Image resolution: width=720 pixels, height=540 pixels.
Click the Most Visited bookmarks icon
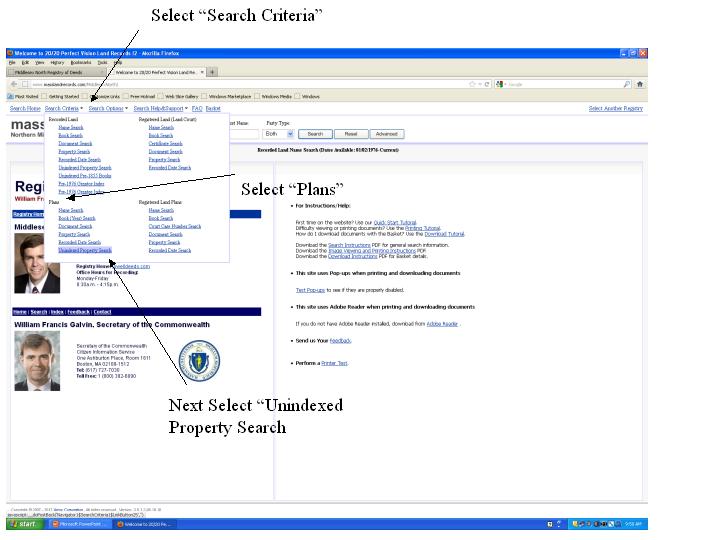11,96
